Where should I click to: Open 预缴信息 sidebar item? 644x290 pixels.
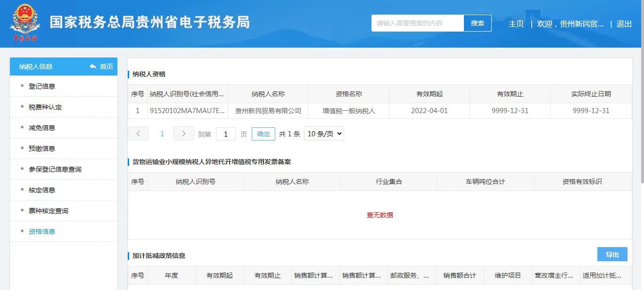(x=42, y=149)
